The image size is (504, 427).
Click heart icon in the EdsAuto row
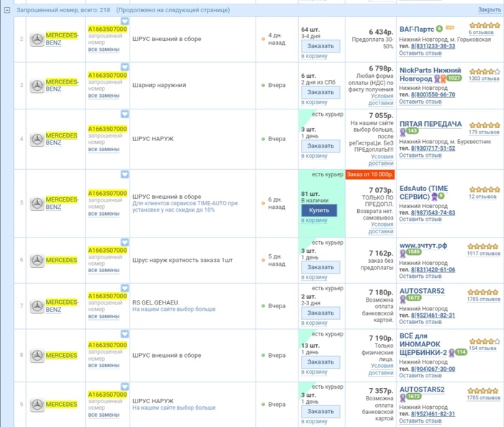tap(125, 174)
